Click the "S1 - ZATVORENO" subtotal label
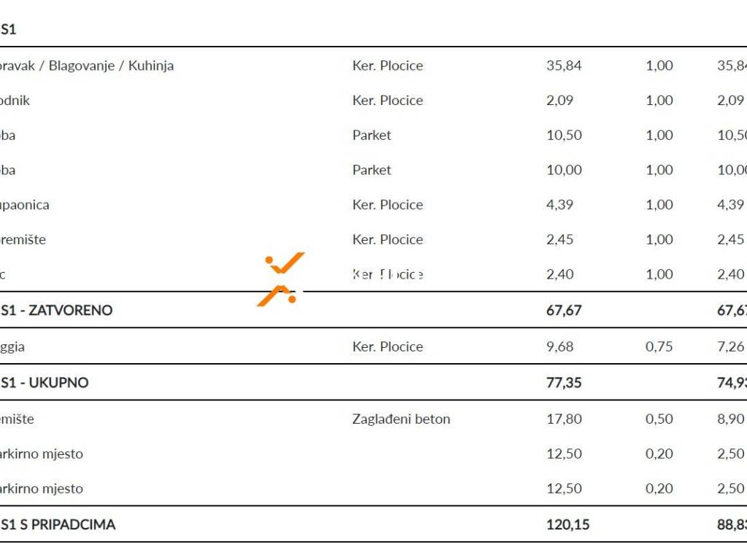747x560 pixels. (x=57, y=310)
